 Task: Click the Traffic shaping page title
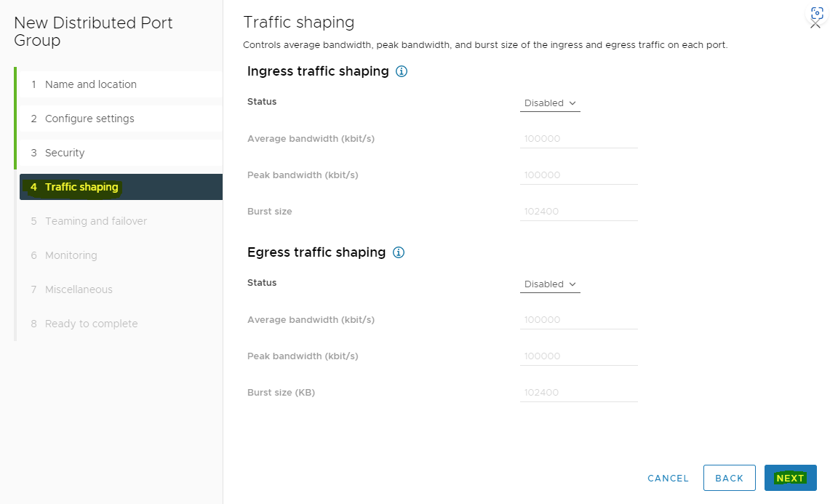[298, 23]
